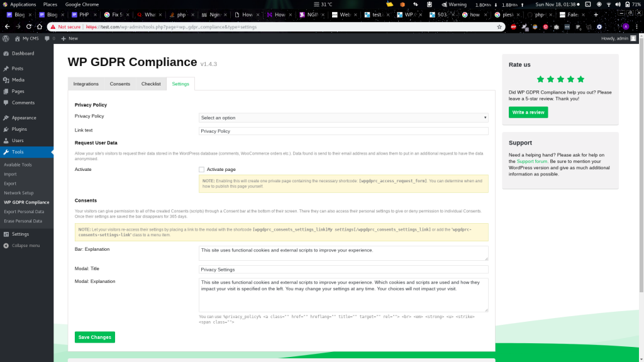Click the Wi-Fi icon in top panel
644x362 pixels.
click(x=609, y=4)
